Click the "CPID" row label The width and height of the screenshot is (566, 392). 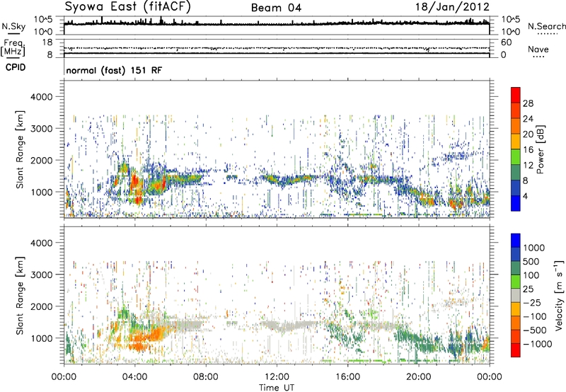[x=16, y=67]
